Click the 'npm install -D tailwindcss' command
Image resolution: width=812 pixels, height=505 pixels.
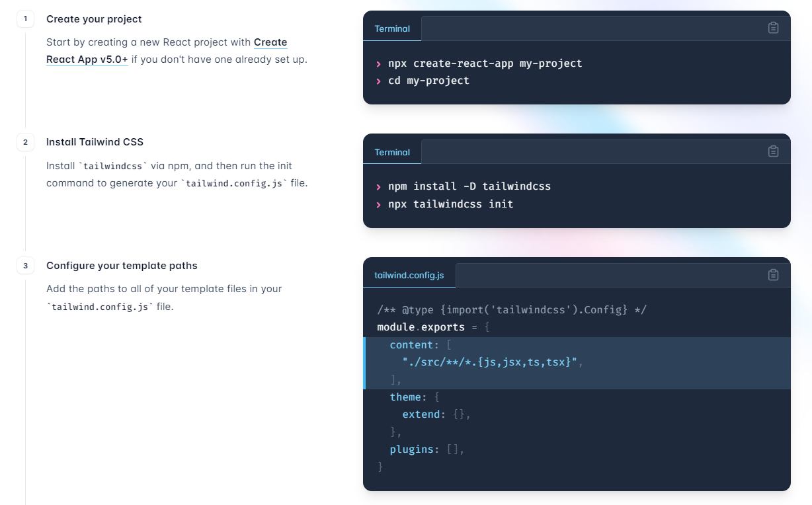[469, 186]
